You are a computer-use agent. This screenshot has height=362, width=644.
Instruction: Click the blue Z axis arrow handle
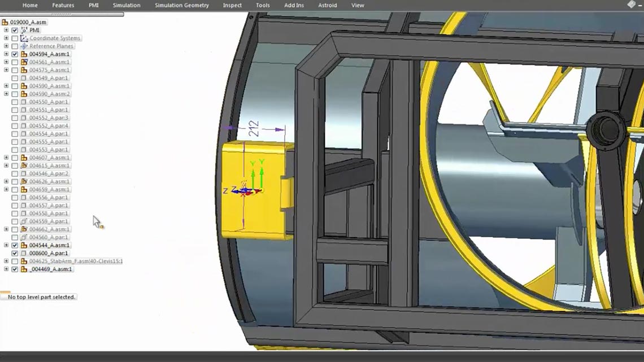point(234,191)
